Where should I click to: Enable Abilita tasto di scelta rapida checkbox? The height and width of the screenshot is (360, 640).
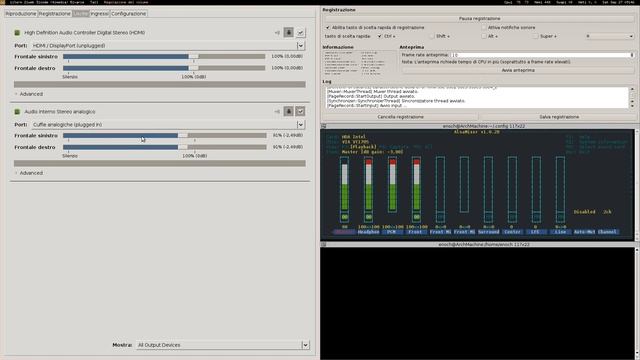(x=328, y=27)
